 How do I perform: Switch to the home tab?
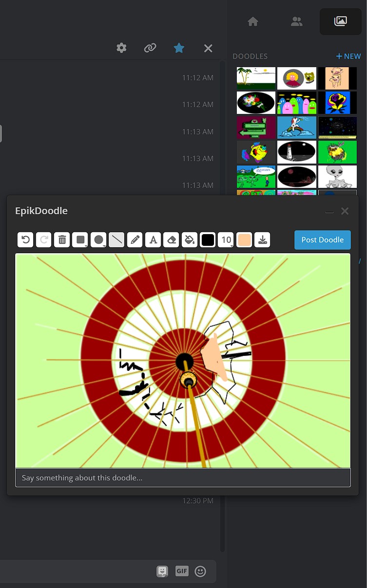point(252,21)
